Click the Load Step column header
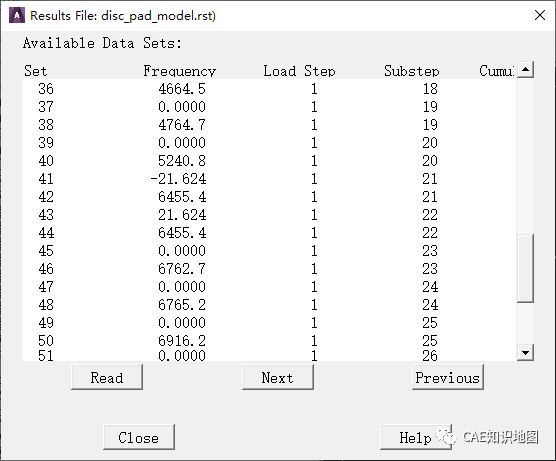556x461 pixels. 299,71
